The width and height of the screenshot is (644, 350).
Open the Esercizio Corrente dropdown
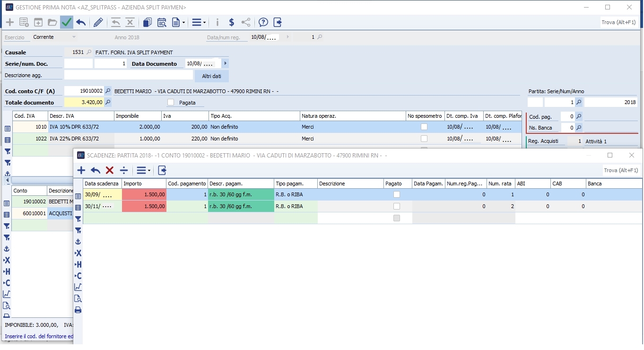pyautogui.click(x=74, y=37)
